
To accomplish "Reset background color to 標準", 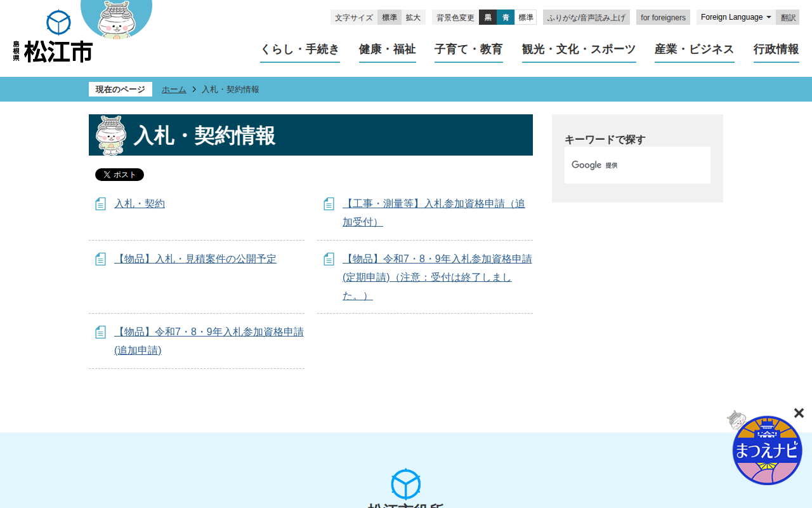I will click(526, 17).
